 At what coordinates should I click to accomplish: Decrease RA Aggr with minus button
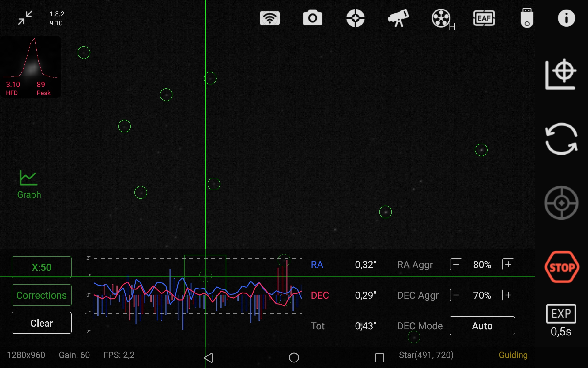click(x=456, y=264)
